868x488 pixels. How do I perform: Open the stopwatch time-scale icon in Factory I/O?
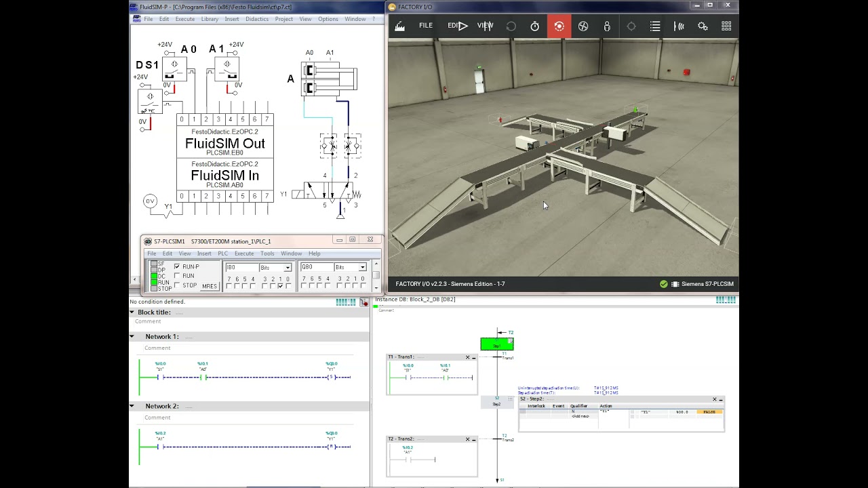(534, 26)
